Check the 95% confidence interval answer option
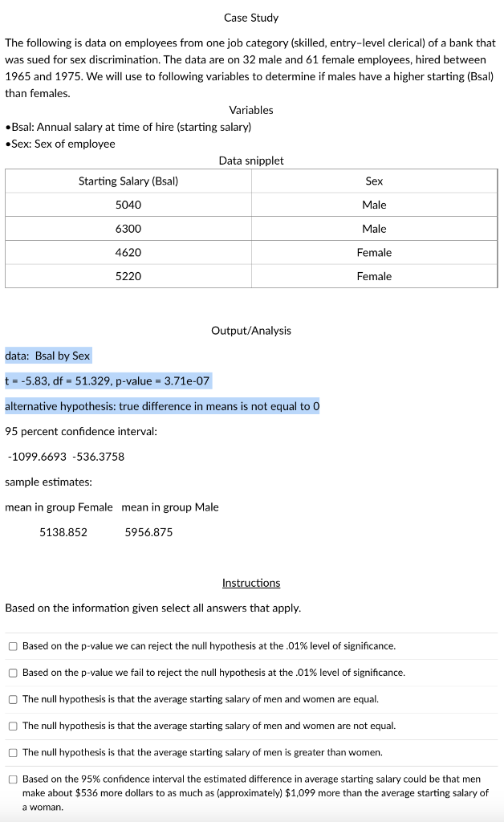The image size is (504, 822). coord(13,779)
